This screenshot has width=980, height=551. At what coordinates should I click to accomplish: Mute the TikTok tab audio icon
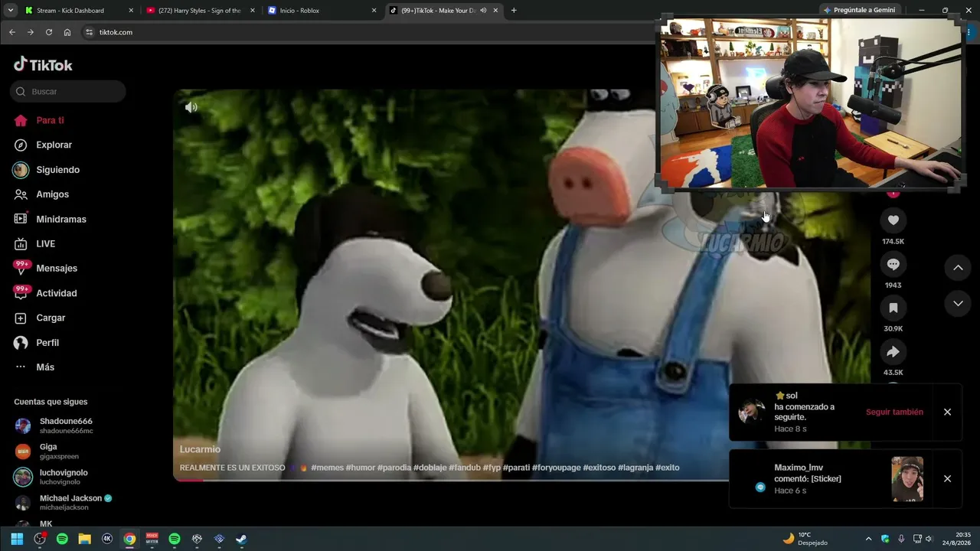coord(483,11)
